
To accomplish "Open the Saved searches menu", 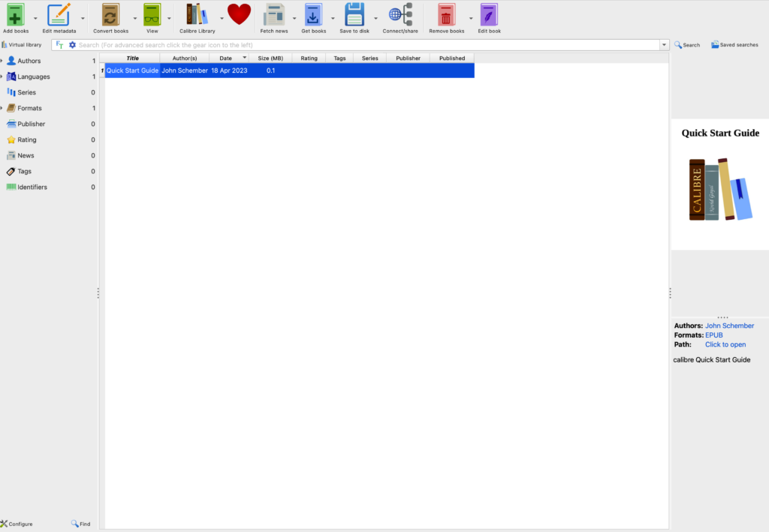I will click(x=734, y=45).
